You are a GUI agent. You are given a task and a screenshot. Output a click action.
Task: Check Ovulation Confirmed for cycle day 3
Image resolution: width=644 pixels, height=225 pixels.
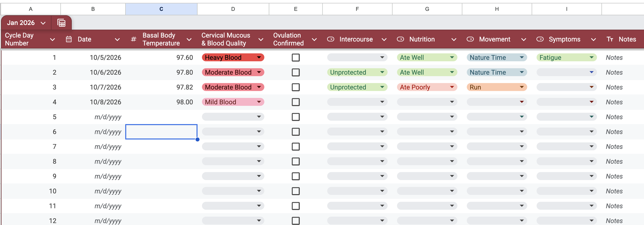(295, 87)
